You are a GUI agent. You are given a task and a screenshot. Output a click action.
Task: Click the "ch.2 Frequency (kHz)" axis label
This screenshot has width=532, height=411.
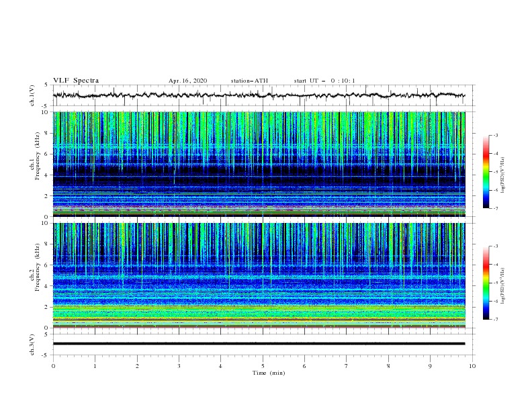click(35, 267)
